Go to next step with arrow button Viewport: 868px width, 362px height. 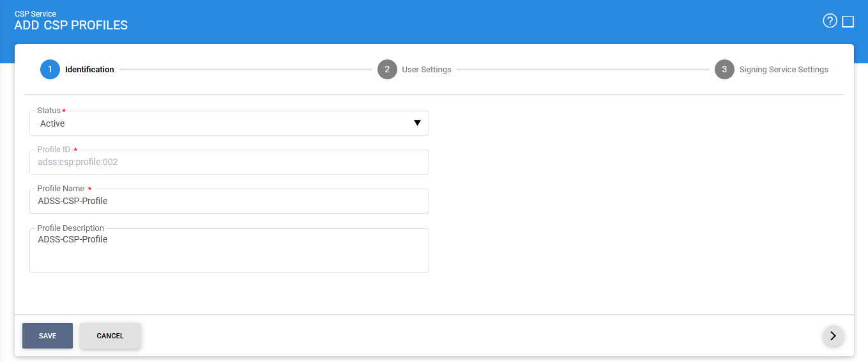[x=833, y=336]
